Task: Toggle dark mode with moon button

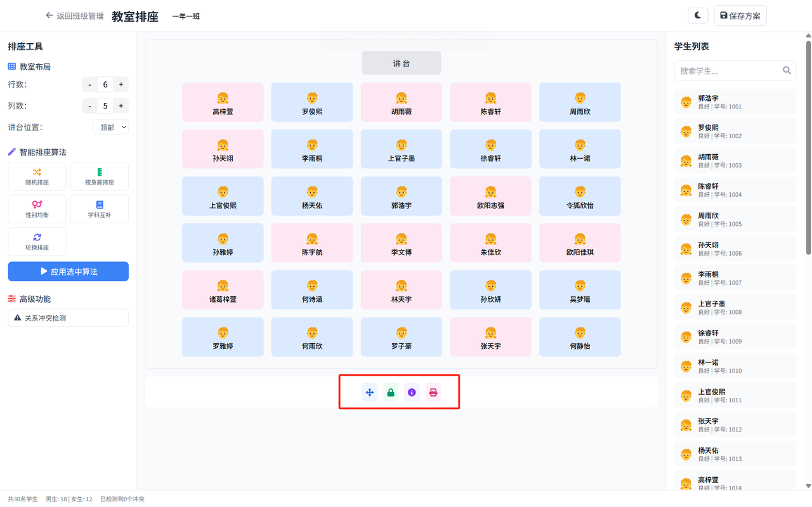Action: [698, 16]
